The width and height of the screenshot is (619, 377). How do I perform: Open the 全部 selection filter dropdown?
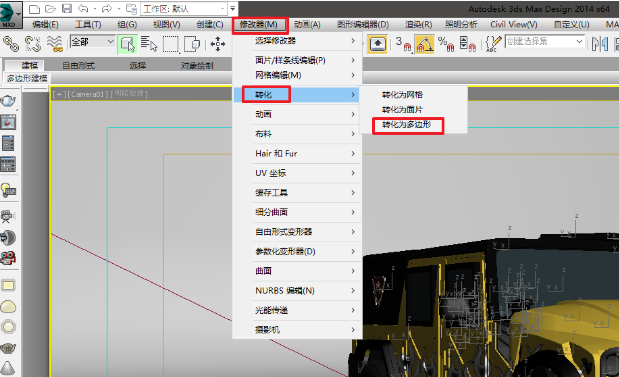pos(92,41)
